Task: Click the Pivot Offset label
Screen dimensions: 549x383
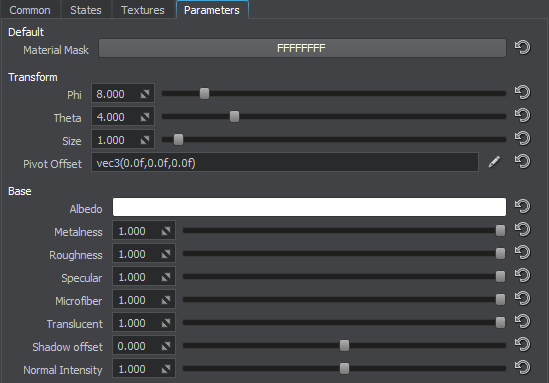Action: (x=52, y=164)
